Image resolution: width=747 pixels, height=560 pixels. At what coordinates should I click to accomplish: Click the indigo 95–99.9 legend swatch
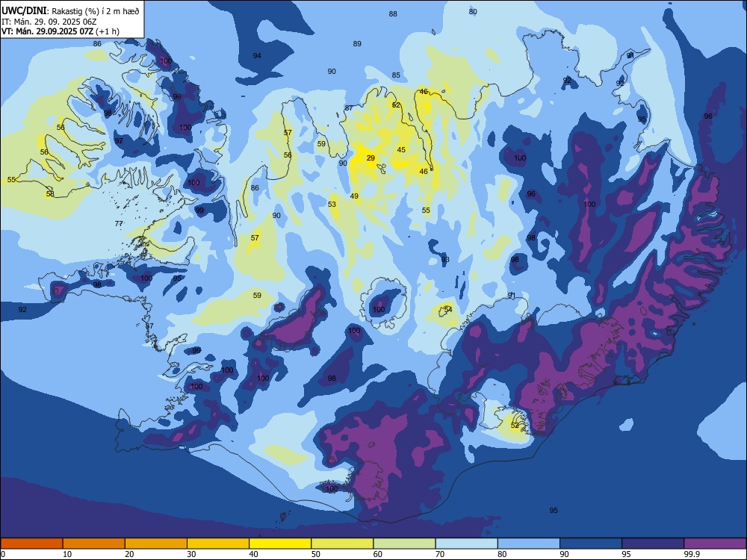tap(653, 544)
